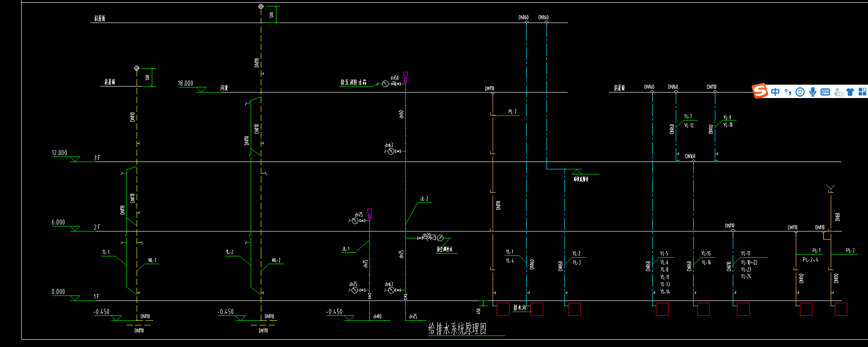This screenshot has width=868, height=347.
Task: Select the YL-15 pipe label
Action: [706, 254]
